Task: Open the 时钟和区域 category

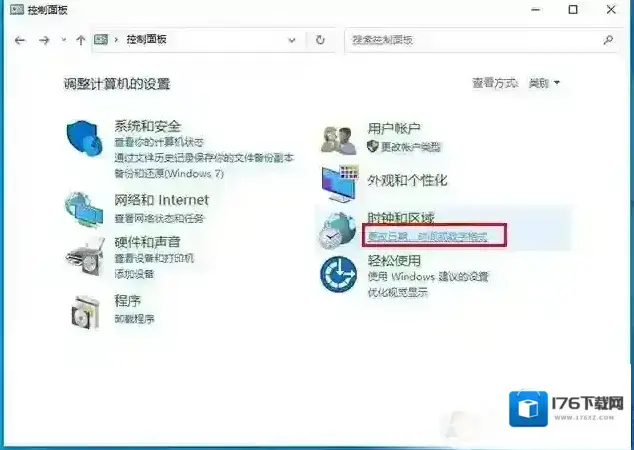Action: 401,218
